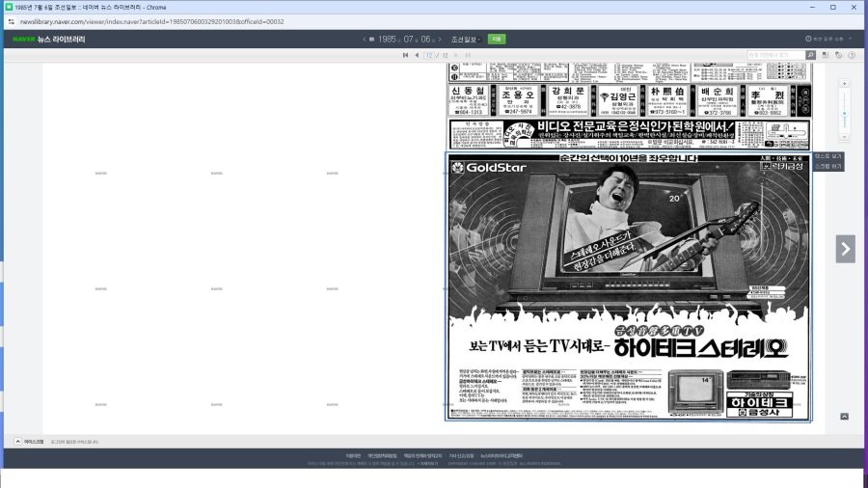This screenshot has height=488, width=868.
Task: Open the 조선일보 newspaper dropdown
Action: click(466, 40)
